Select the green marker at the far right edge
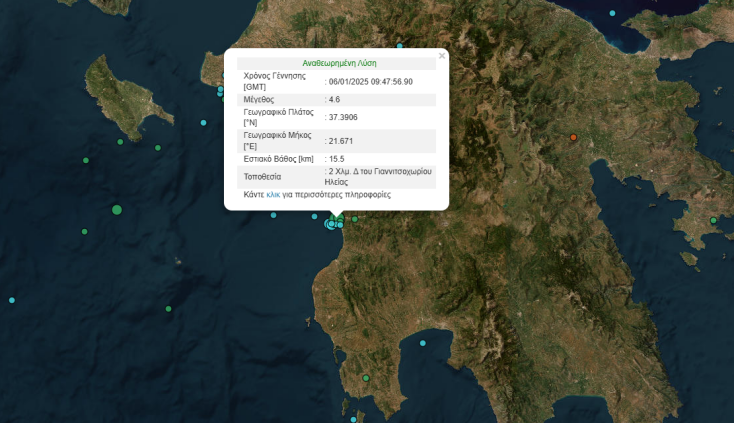Image resolution: width=734 pixels, height=423 pixels. point(713,220)
